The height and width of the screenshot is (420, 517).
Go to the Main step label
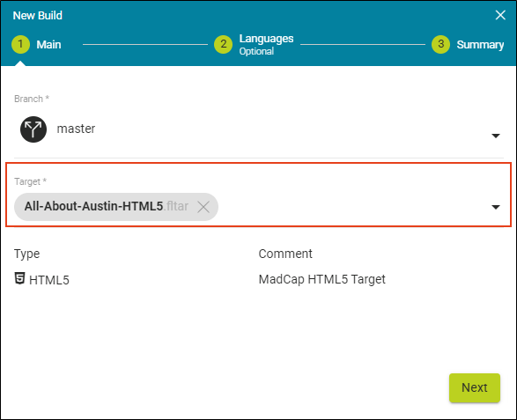(x=48, y=45)
